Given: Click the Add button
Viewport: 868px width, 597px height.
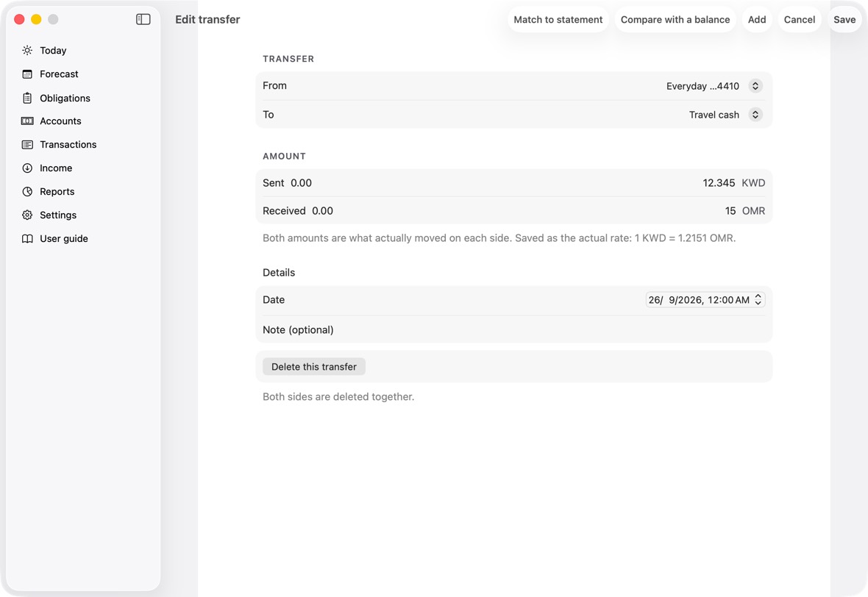Looking at the screenshot, I should pyautogui.click(x=757, y=19).
